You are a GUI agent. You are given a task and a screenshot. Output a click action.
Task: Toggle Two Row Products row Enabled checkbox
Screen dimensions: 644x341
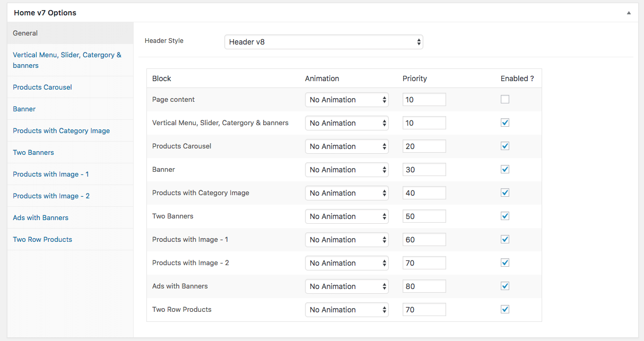pyautogui.click(x=505, y=309)
